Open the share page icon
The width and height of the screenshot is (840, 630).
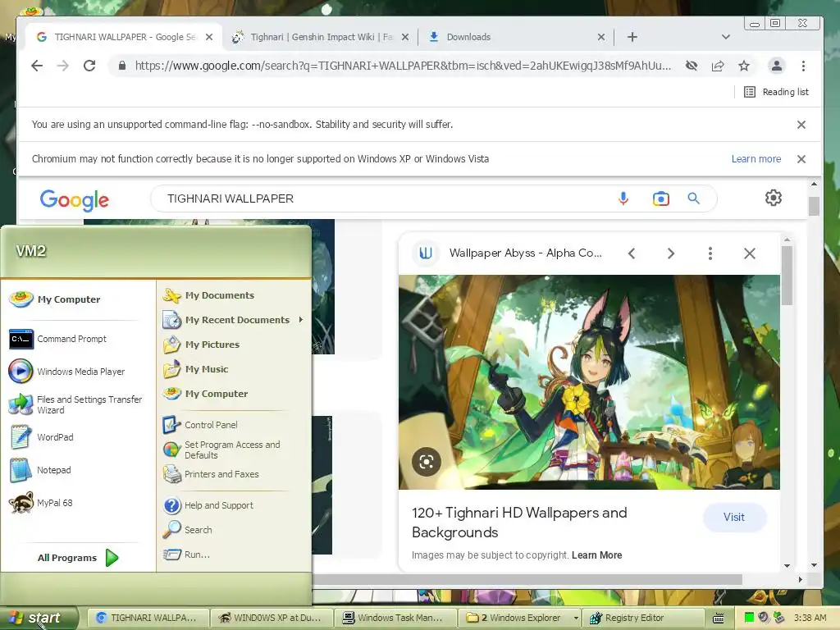point(718,66)
